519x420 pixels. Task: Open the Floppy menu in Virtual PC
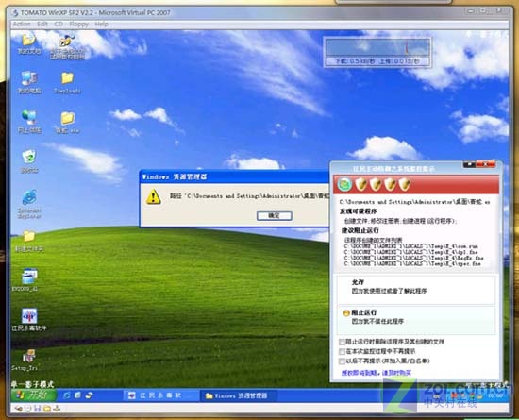tap(78, 25)
